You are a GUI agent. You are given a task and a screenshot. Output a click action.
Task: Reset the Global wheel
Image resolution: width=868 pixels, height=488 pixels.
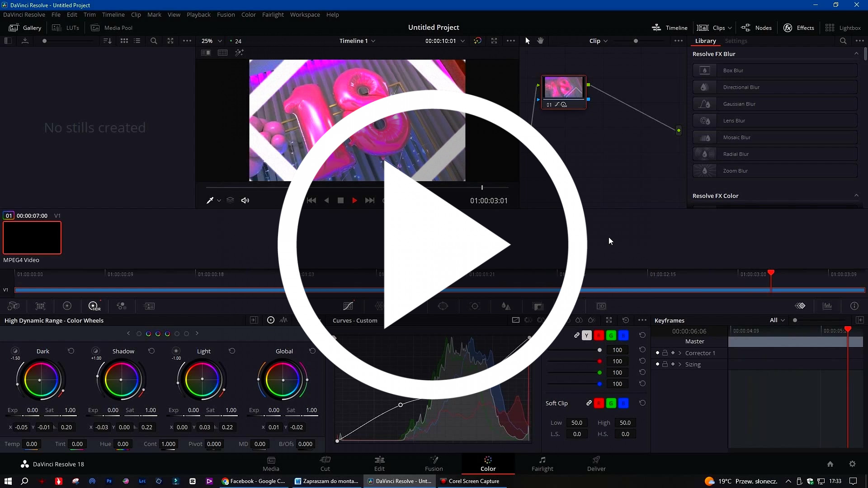pyautogui.click(x=312, y=351)
